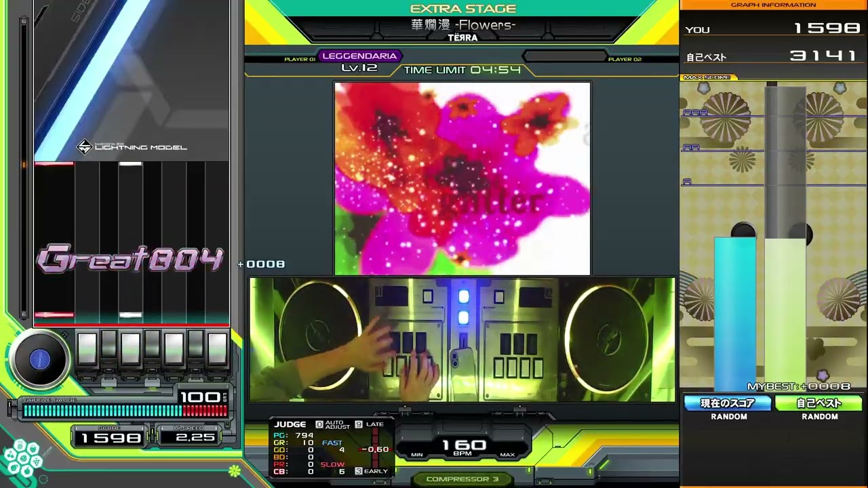This screenshot has width=868, height=488.
Task: Select the 自己ベスト graph button
Action: [818, 403]
